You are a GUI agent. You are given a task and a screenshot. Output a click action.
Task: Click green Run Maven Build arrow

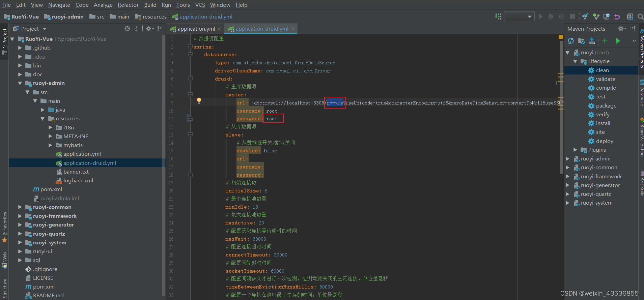point(618,41)
